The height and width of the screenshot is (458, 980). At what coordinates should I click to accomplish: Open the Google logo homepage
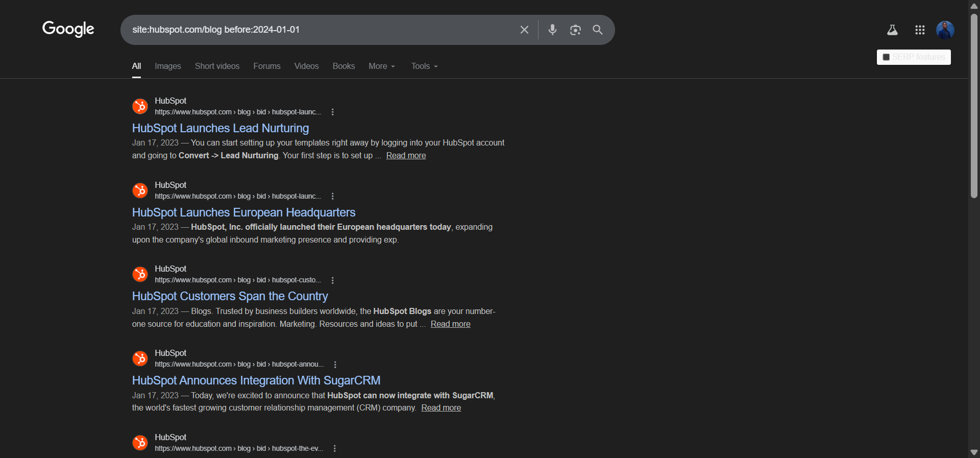(x=68, y=29)
